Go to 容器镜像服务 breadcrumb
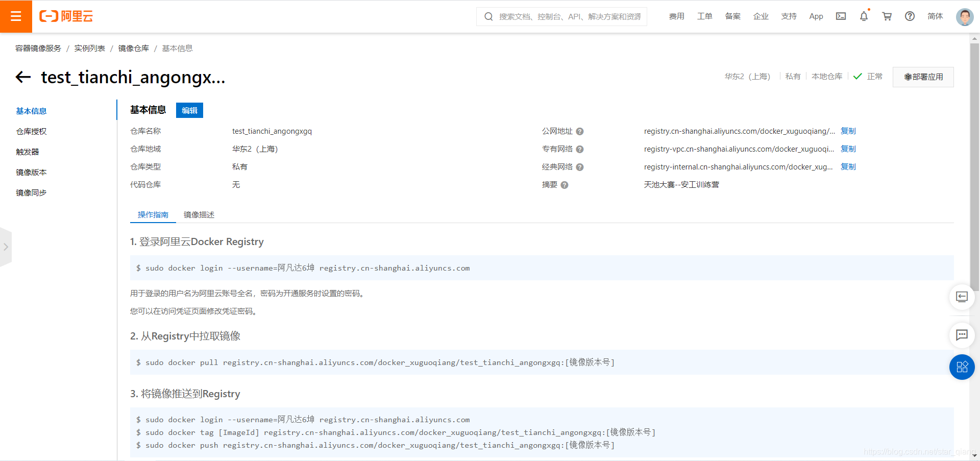 tap(38, 48)
